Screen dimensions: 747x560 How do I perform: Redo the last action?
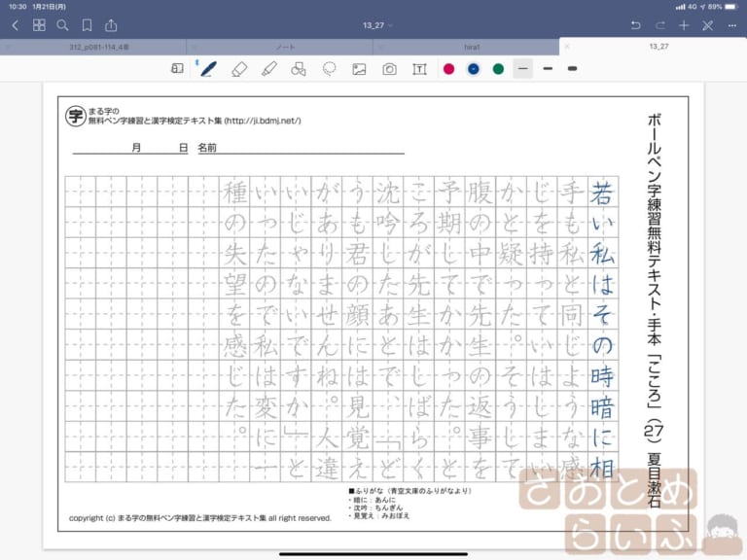click(659, 25)
